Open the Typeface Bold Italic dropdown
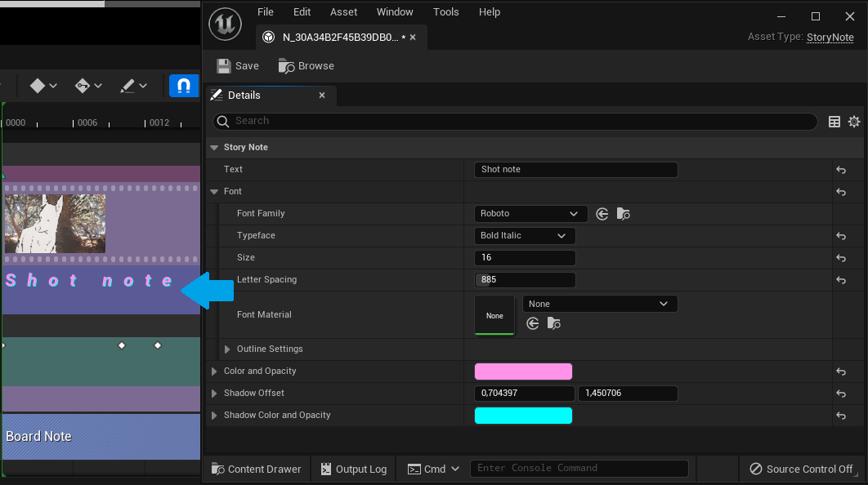 pos(525,236)
